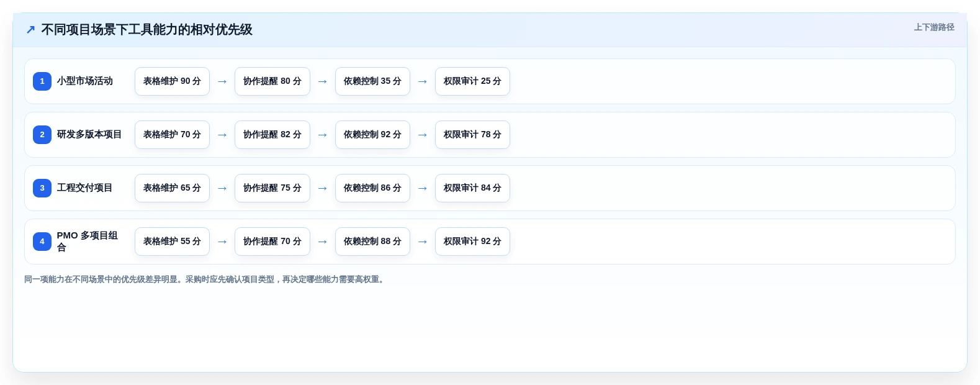This screenshot has height=385, width=980.
Task: Click arrow between 协作提醒 82 分 and 依赖控制 92 分
Action: [x=323, y=135]
